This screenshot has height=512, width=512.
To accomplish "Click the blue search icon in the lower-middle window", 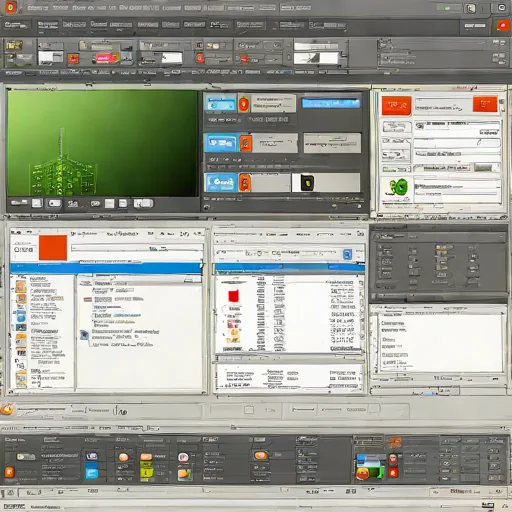I will click(347, 255).
